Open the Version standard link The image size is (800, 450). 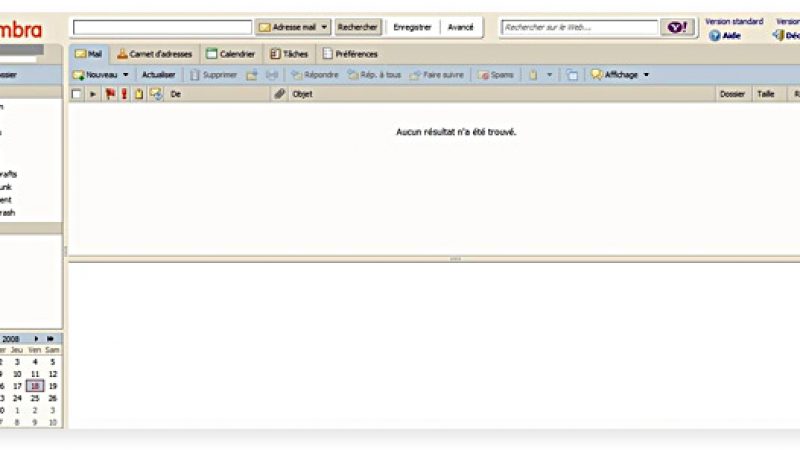[734, 21]
